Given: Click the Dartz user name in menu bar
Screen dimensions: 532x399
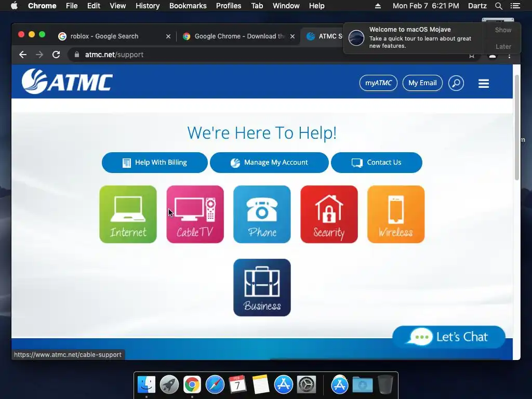Looking at the screenshot, I should click(477, 6).
